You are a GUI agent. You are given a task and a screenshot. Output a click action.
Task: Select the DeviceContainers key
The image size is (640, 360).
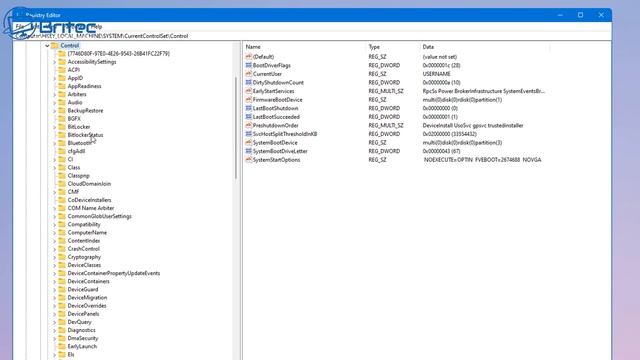pos(88,281)
